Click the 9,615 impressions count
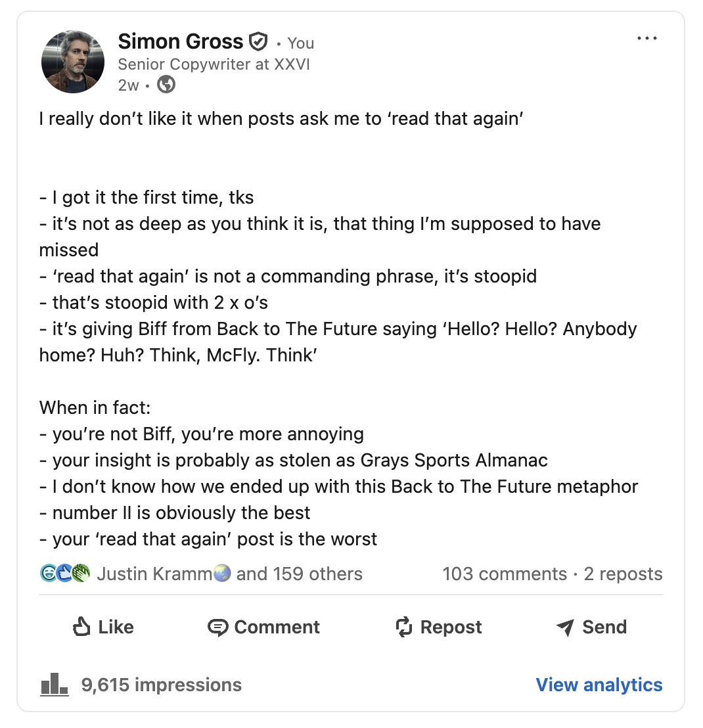 (x=162, y=685)
